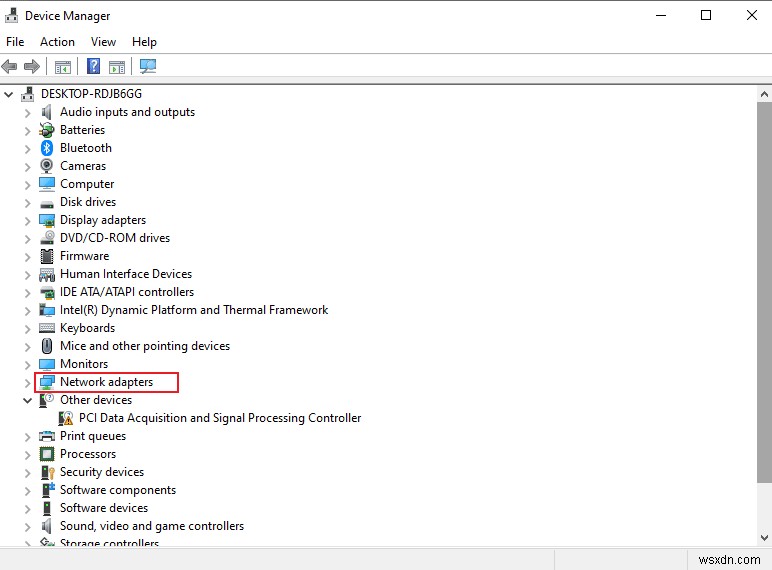Collapse the DESKTOP-RDJB6GG root node
This screenshot has height=570, width=772.
8,94
